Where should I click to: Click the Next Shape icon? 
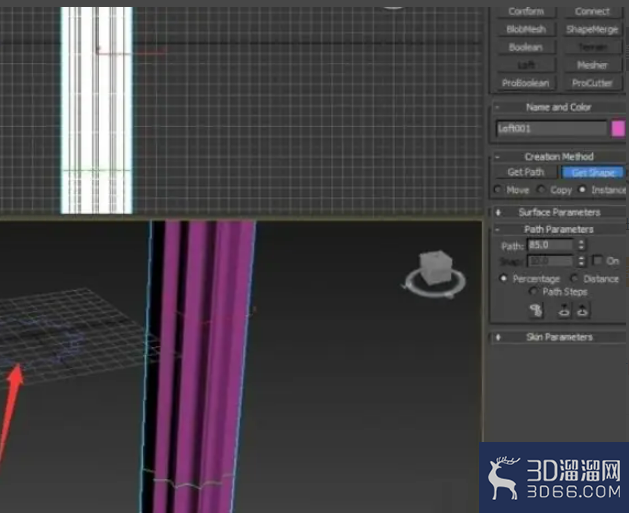[x=582, y=310]
